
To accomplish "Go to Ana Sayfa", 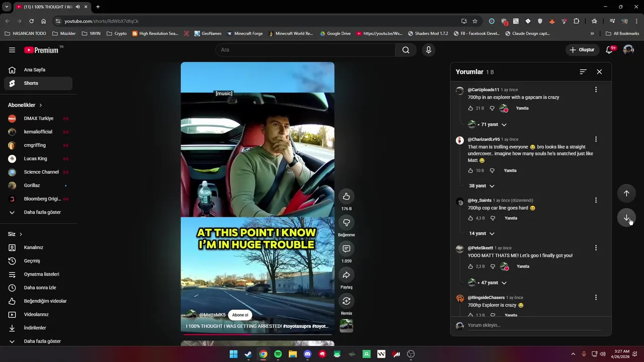I will (x=38, y=70).
